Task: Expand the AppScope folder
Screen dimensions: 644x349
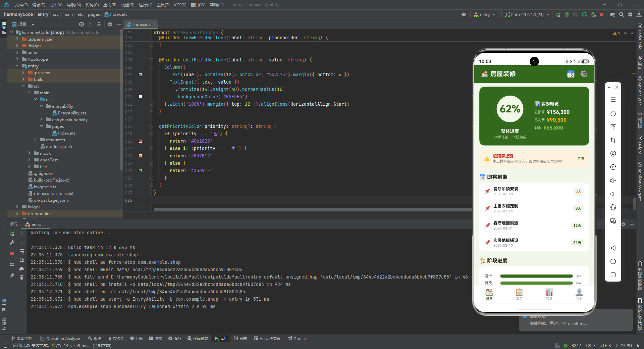Action: pos(17,59)
